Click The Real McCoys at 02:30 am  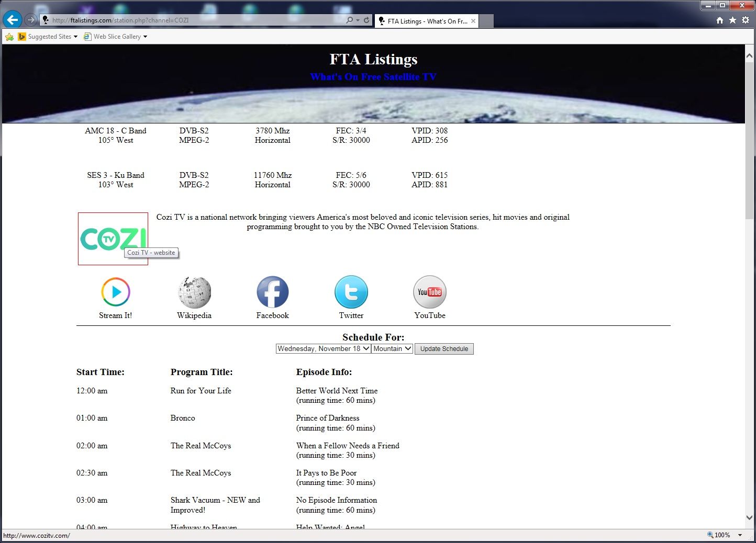coord(201,473)
